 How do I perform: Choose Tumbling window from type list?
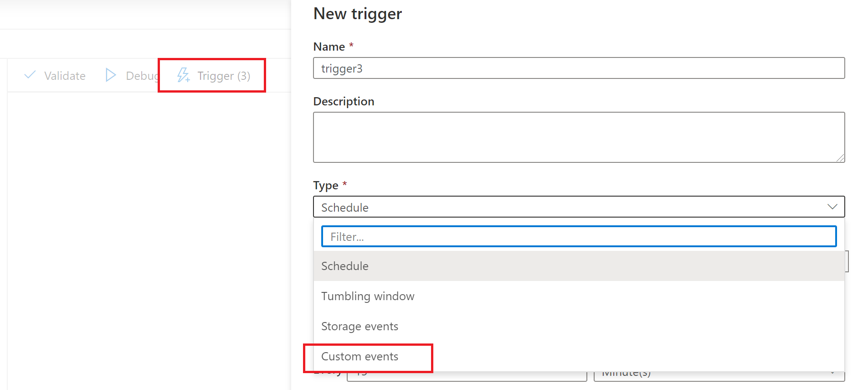(368, 296)
